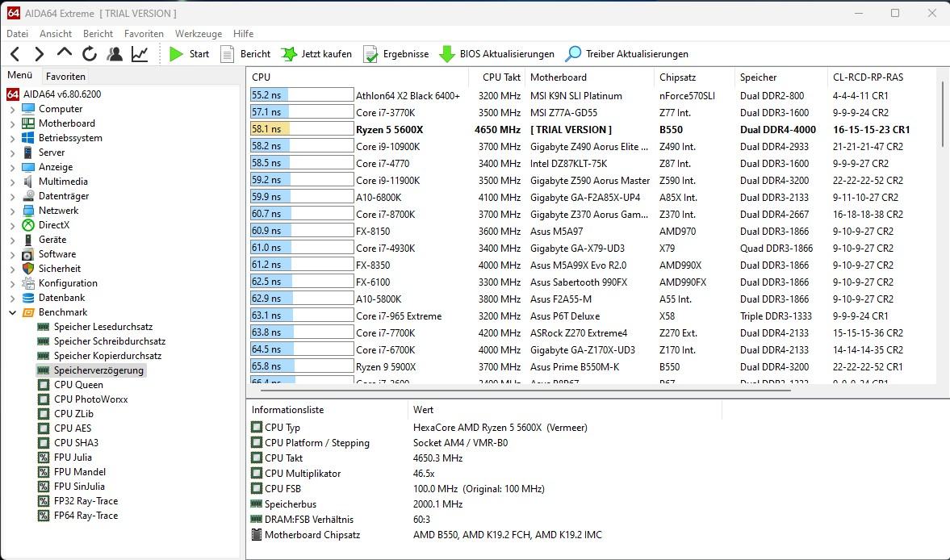Switch to the Menü tab
The width and height of the screenshot is (950, 560).
19,75
